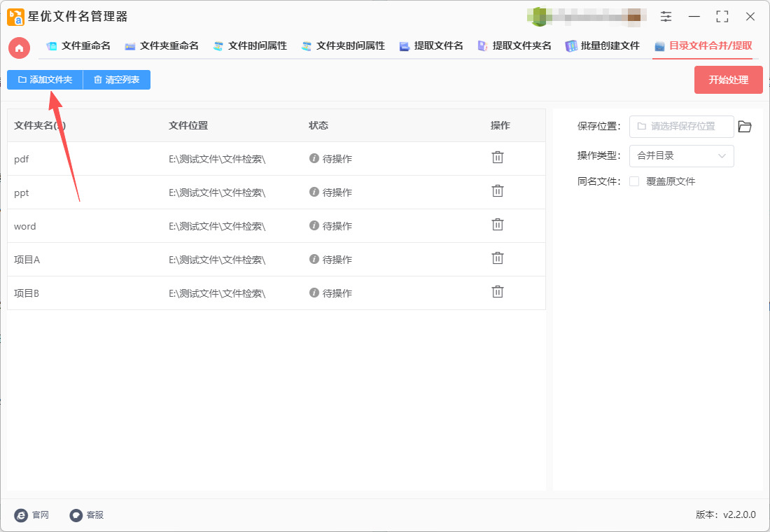The height and width of the screenshot is (532, 770).
Task: Expand the 操作类型 dropdown
Action: 681,156
